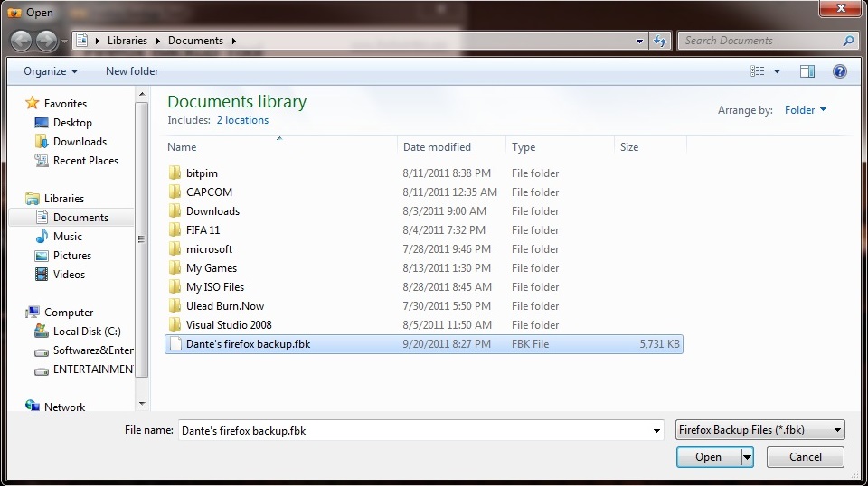Click the Open button's split arrow
This screenshot has width=868, height=486.
747,457
